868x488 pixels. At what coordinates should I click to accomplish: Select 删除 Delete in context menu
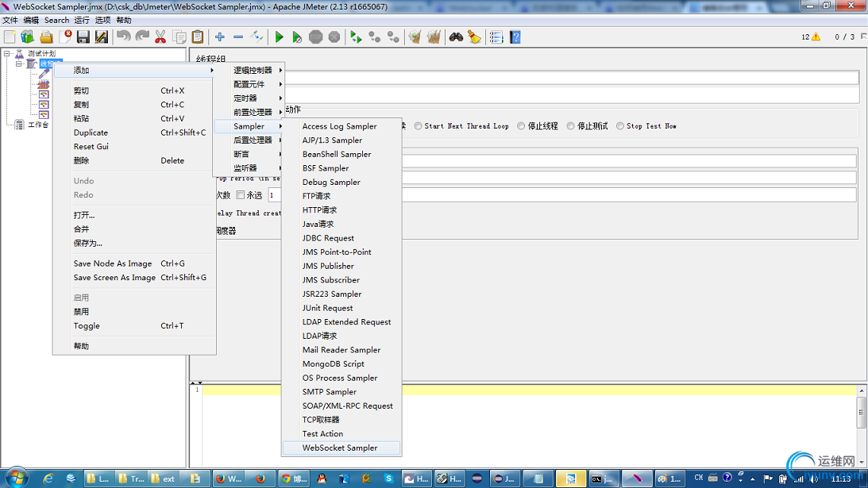pyautogui.click(x=134, y=160)
